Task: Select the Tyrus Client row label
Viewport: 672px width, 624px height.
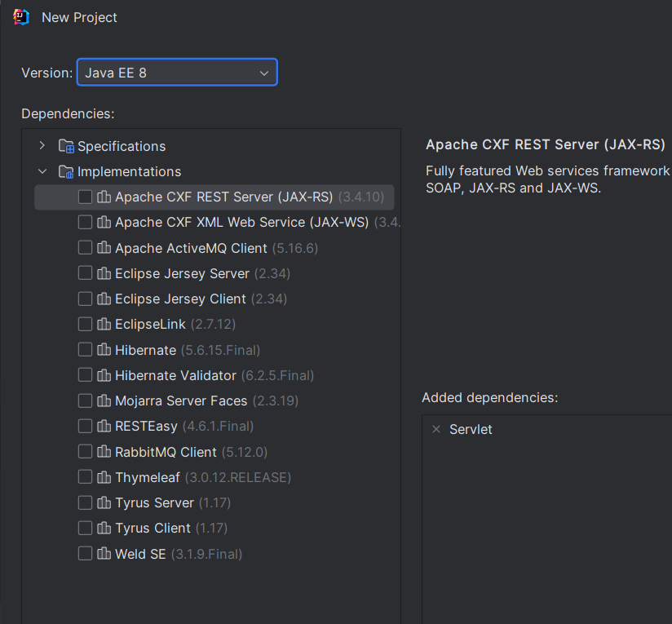Action: [153, 528]
